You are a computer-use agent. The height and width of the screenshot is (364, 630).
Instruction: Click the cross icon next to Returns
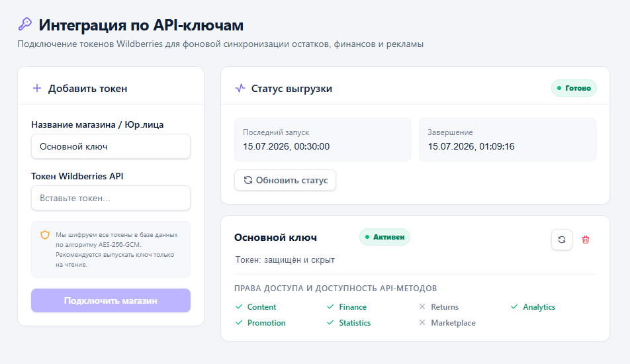(422, 306)
